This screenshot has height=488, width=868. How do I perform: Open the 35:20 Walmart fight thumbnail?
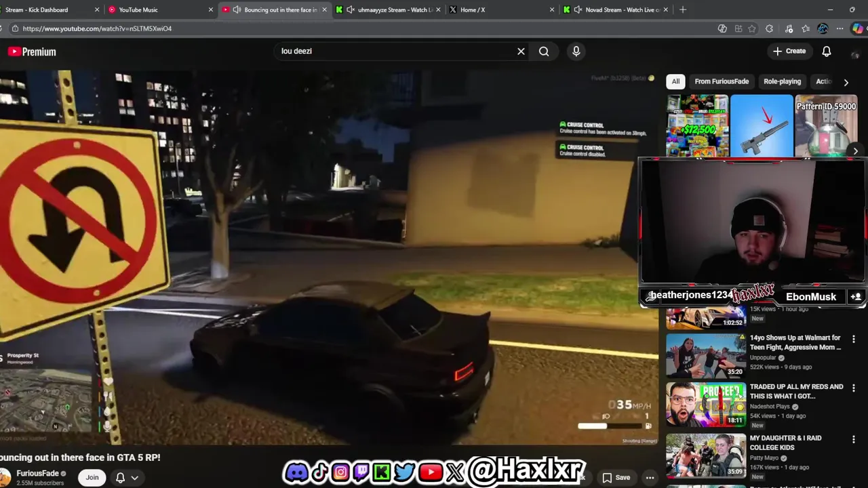click(x=705, y=354)
